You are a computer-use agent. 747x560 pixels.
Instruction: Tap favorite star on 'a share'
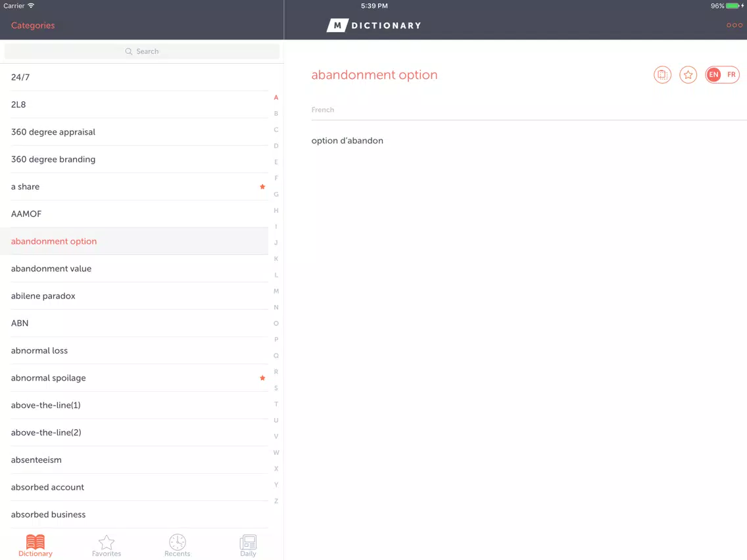click(262, 187)
